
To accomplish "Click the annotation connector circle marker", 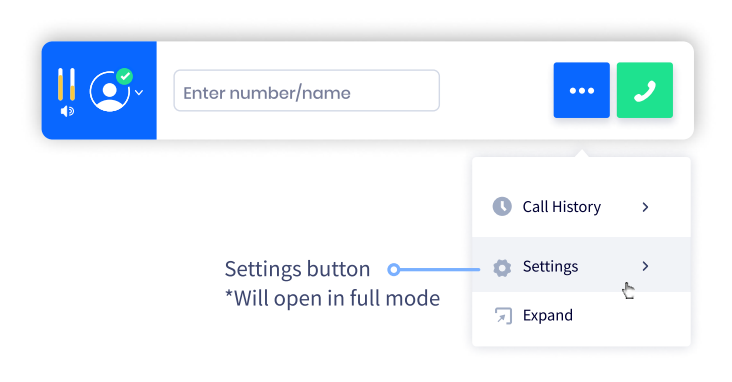I will tap(394, 269).
